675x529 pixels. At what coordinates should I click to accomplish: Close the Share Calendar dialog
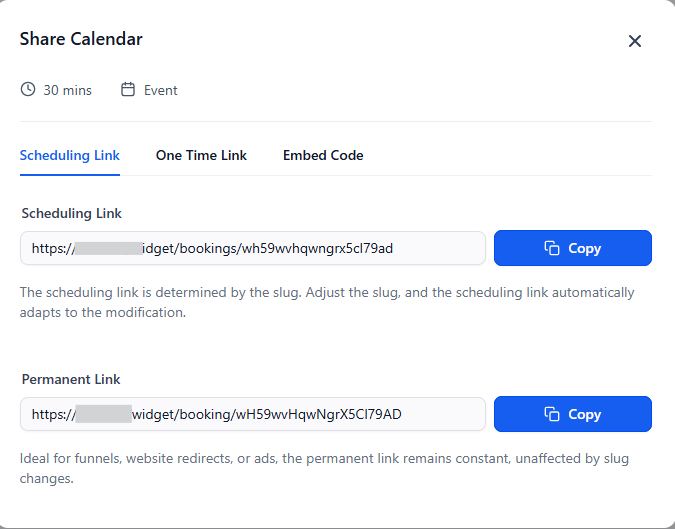634,41
